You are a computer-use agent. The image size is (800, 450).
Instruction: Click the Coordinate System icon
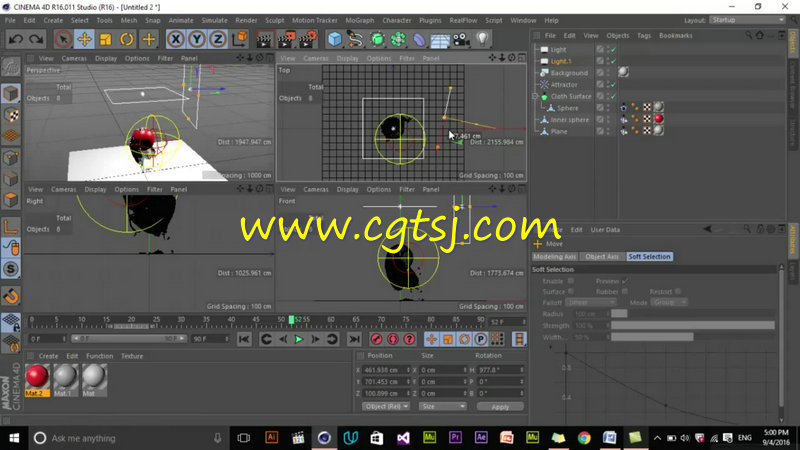239,39
